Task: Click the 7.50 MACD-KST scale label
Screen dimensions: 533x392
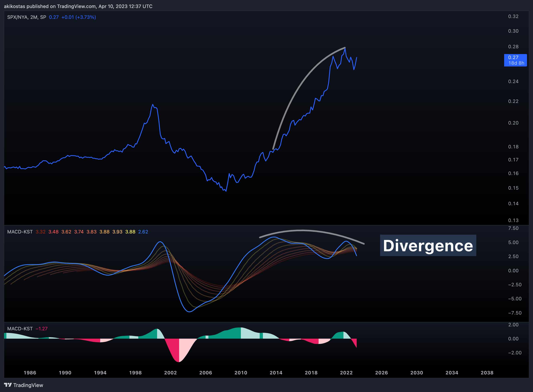Action: (513, 228)
